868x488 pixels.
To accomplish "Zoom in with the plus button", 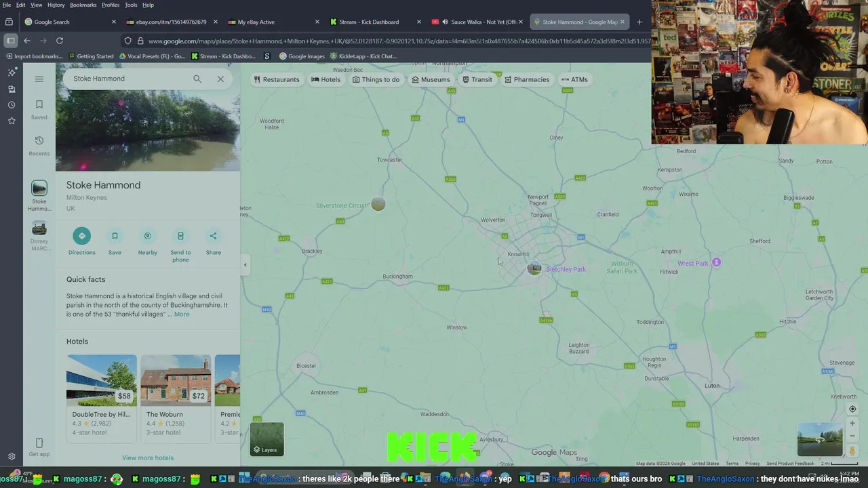I will tap(852, 424).
